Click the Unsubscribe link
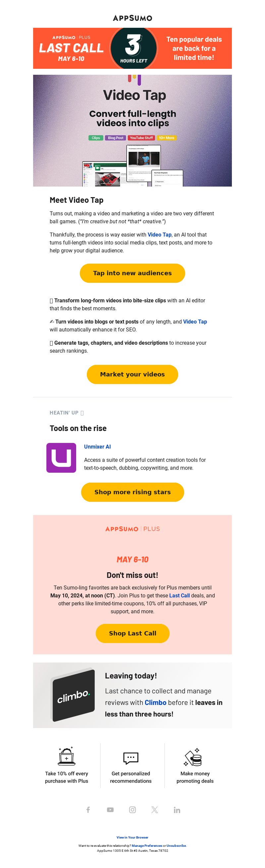Viewport: 265px width, 868px height. [x=176, y=846]
